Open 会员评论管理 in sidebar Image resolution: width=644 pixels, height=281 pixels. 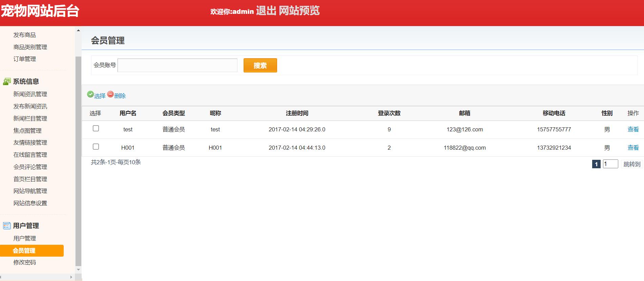click(30, 167)
